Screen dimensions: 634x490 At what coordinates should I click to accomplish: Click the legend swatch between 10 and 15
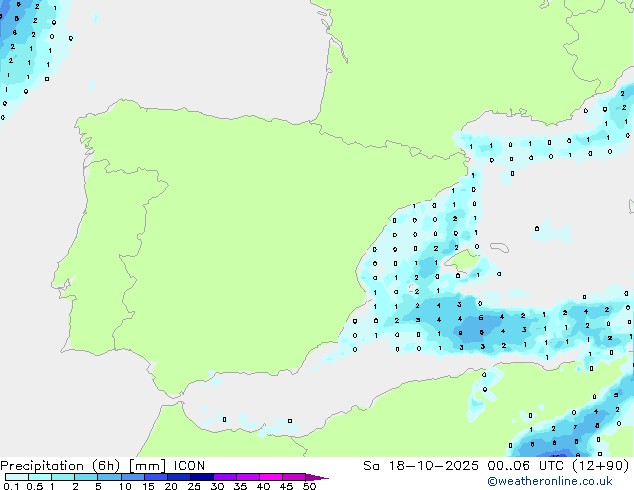pos(132,477)
